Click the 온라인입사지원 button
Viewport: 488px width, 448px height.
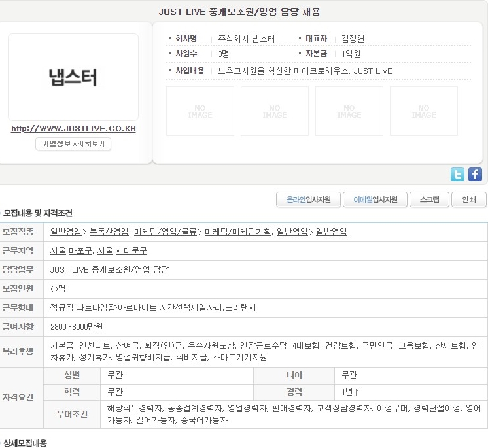[x=308, y=199]
